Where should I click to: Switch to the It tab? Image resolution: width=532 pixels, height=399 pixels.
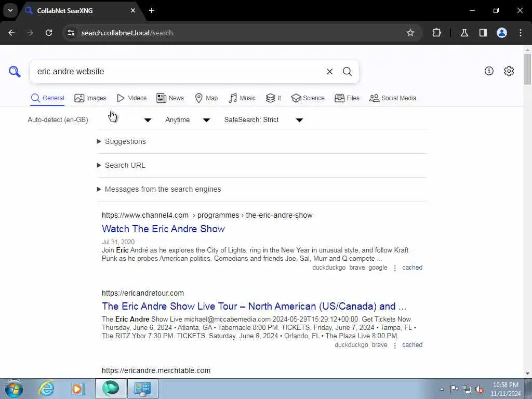(273, 98)
